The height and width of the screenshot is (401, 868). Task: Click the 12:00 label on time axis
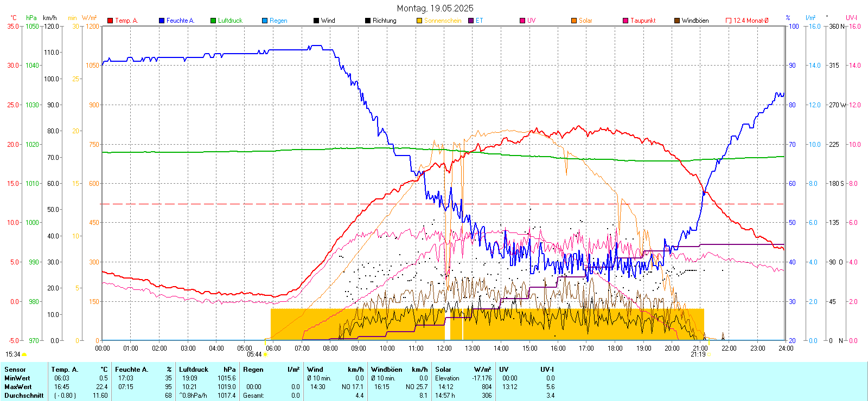point(444,348)
